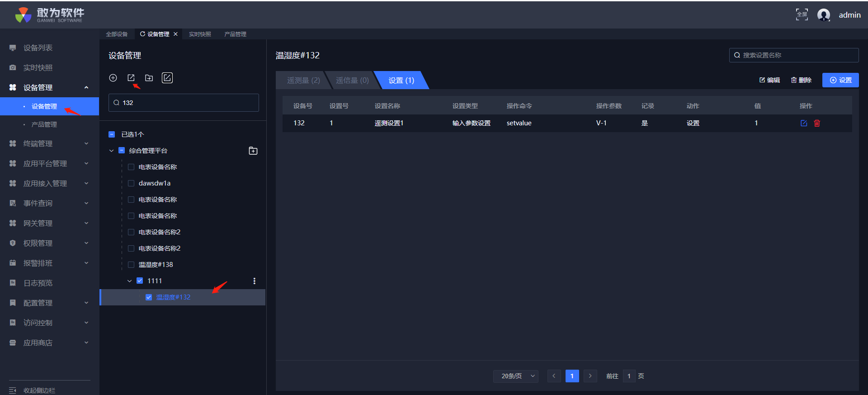Click the red delete icon in row 132

click(817, 123)
